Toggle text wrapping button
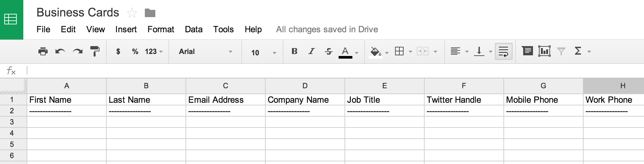Viewport: 644px width, 164px height. 503,51
